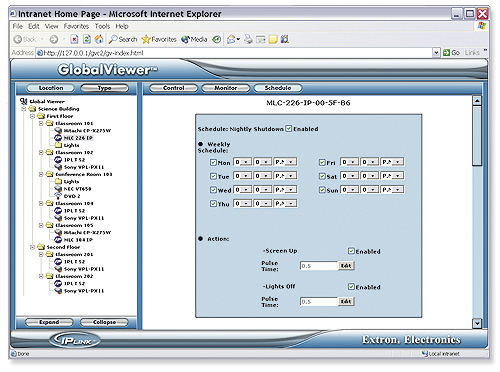Open Mon AM/PM dropdown
The width and height of the screenshot is (500, 372).
285,162
